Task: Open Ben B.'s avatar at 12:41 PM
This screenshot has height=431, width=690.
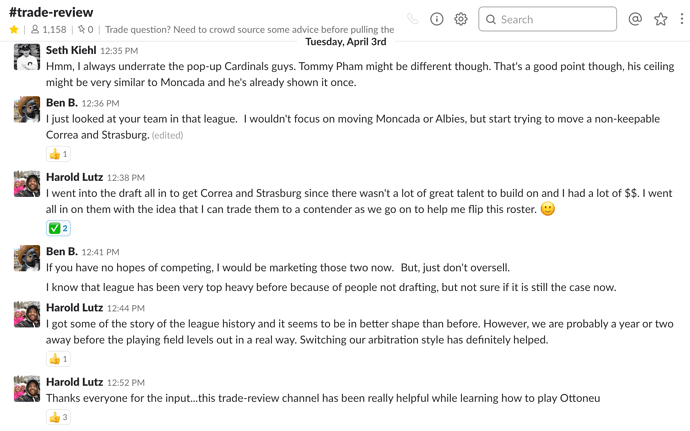Action: [x=27, y=258]
